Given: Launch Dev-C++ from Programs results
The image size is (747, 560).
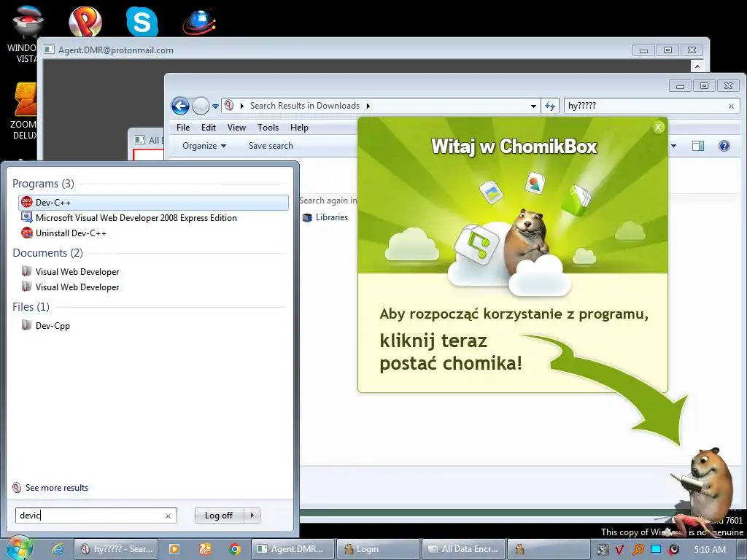Looking at the screenshot, I should [153, 203].
